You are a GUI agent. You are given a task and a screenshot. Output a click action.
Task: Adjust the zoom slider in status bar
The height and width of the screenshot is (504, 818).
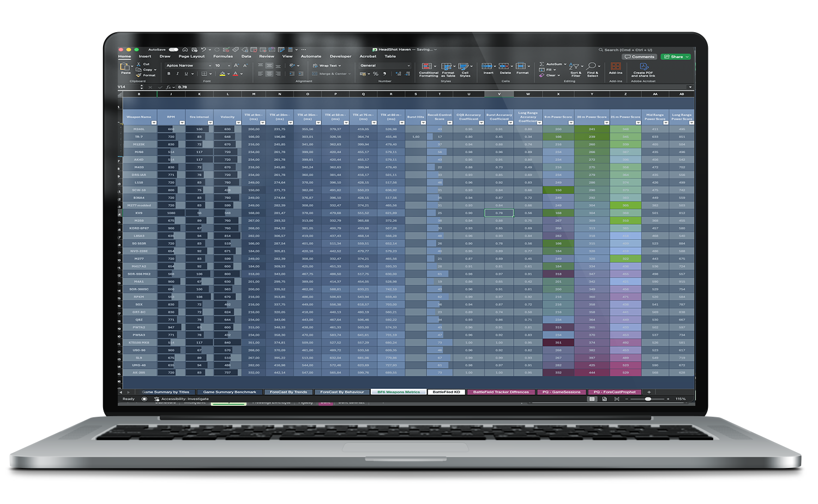[x=648, y=399]
